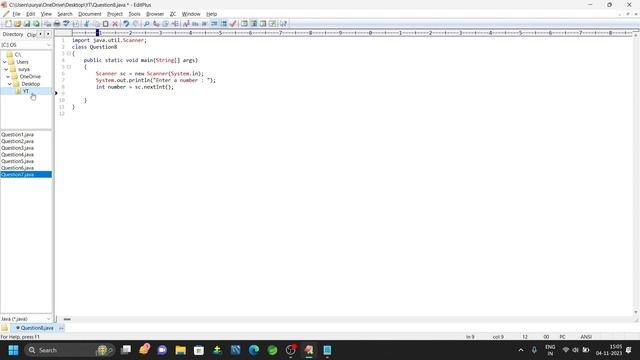Toggle the highlighted Auto Indent toolbar button
The image size is (640, 360).
click(x=214, y=24)
